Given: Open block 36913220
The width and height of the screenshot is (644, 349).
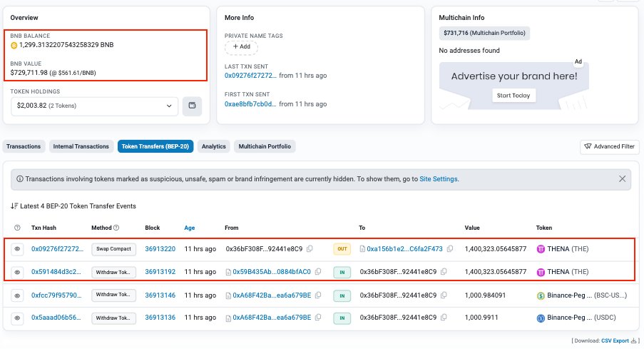Looking at the screenshot, I should [x=160, y=248].
